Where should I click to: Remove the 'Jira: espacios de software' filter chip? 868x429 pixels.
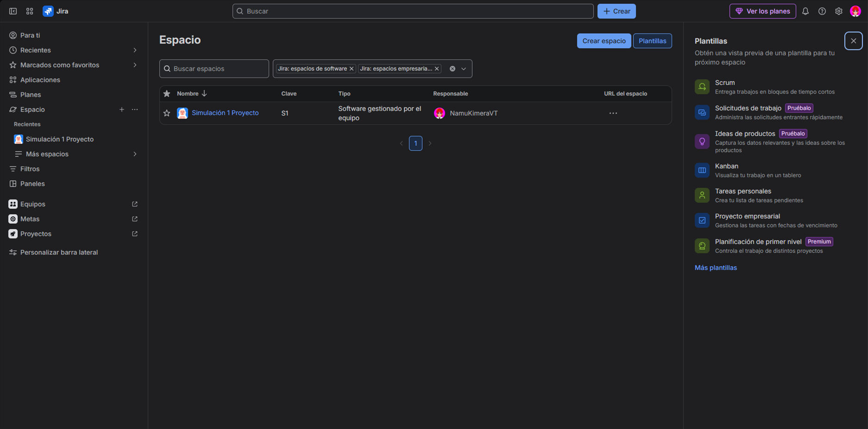[352, 69]
